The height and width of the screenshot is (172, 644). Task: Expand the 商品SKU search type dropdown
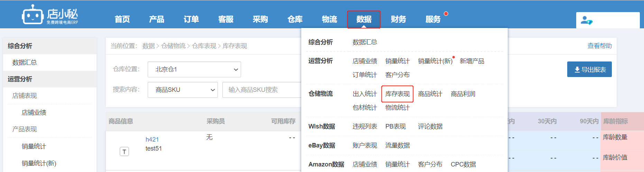tap(183, 90)
